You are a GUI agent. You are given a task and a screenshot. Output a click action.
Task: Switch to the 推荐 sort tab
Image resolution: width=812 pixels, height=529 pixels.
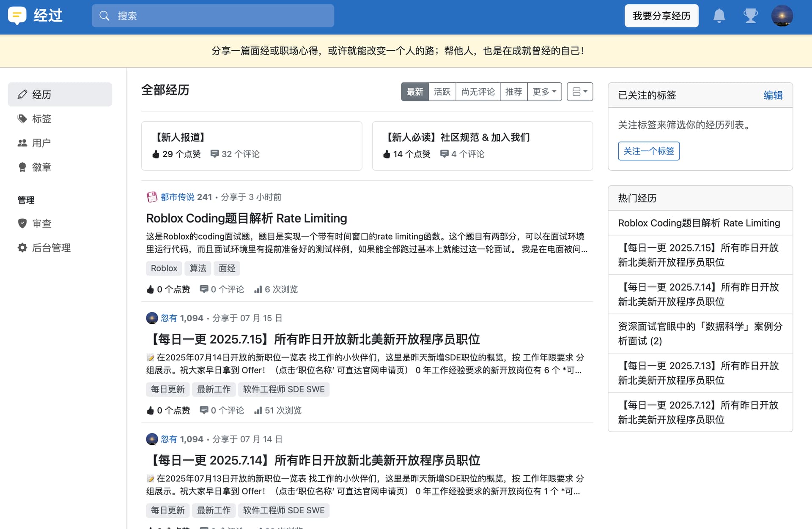coord(514,92)
